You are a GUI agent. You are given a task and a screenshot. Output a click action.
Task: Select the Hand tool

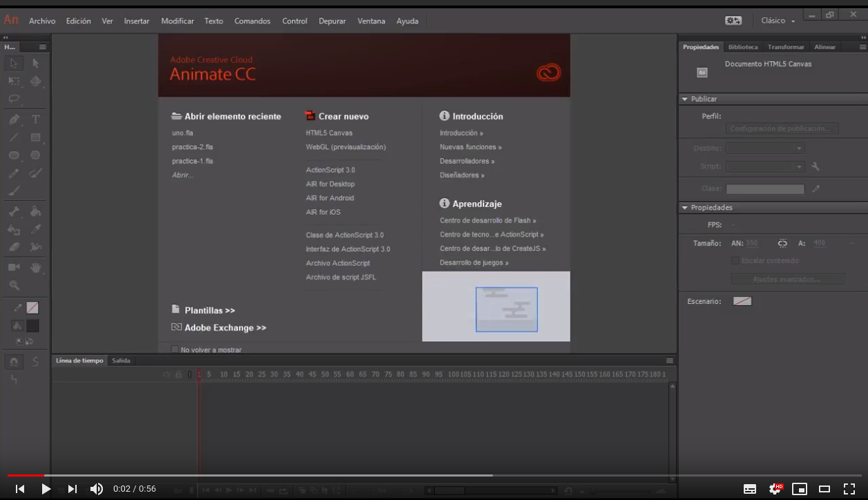point(35,267)
